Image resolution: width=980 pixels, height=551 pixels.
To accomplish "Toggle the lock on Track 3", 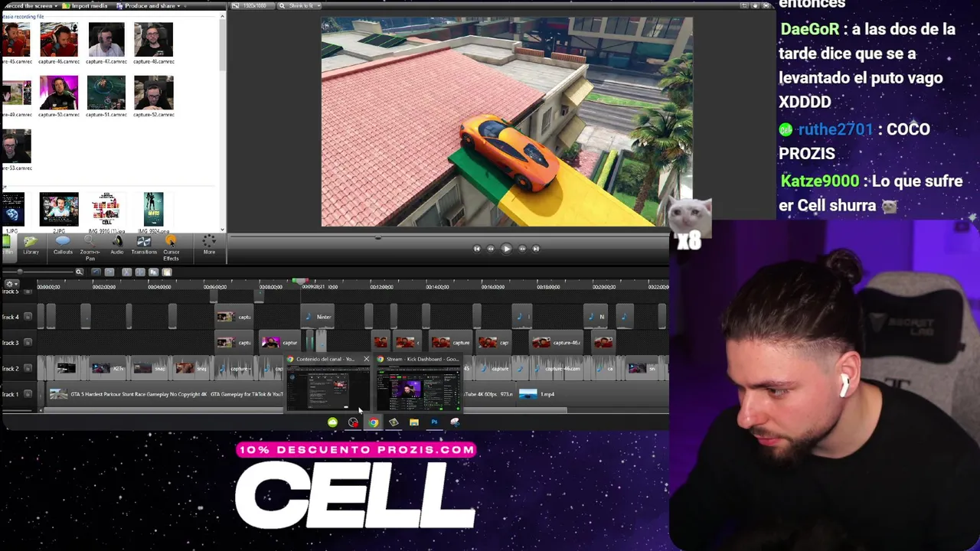I will (x=28, y=342).
